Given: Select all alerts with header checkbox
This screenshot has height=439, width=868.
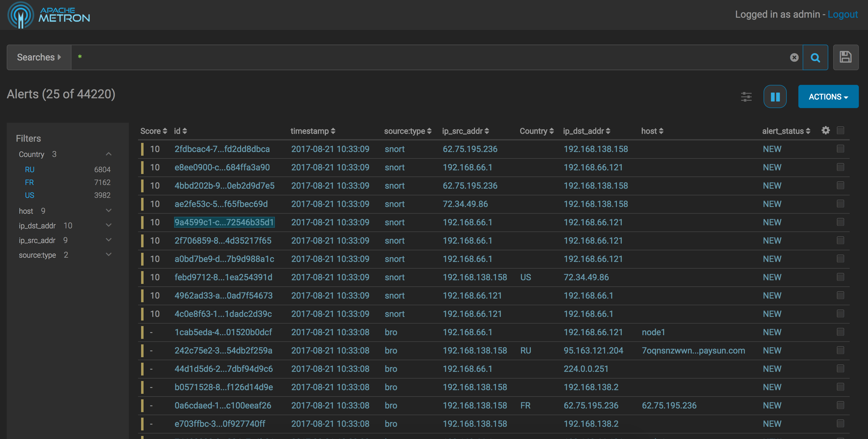Looking at the screenshot, I should (841, 130).
